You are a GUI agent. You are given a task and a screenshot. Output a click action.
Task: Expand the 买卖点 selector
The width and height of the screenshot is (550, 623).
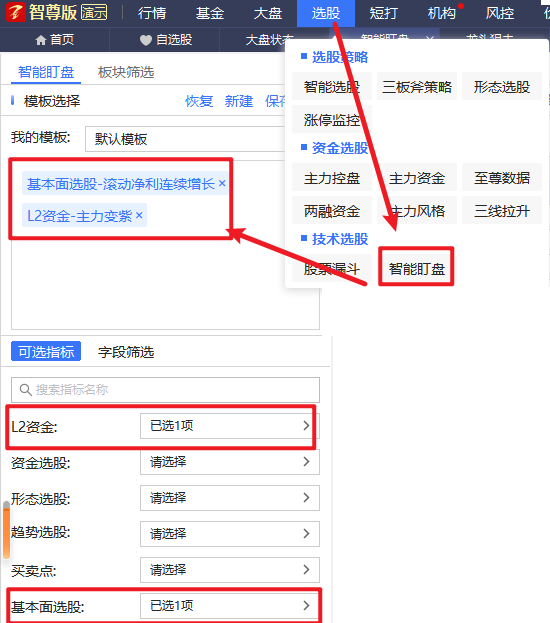pos(230,570)
